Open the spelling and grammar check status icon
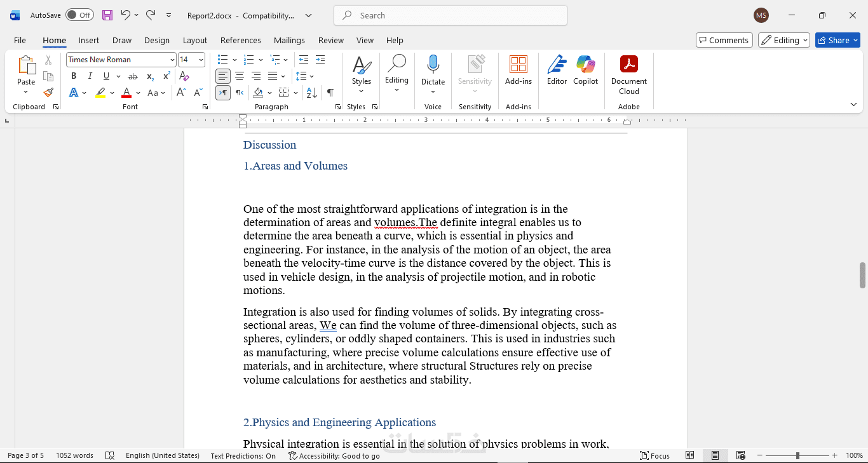This screenshot has height=463, width=868. tap(110, 455)
